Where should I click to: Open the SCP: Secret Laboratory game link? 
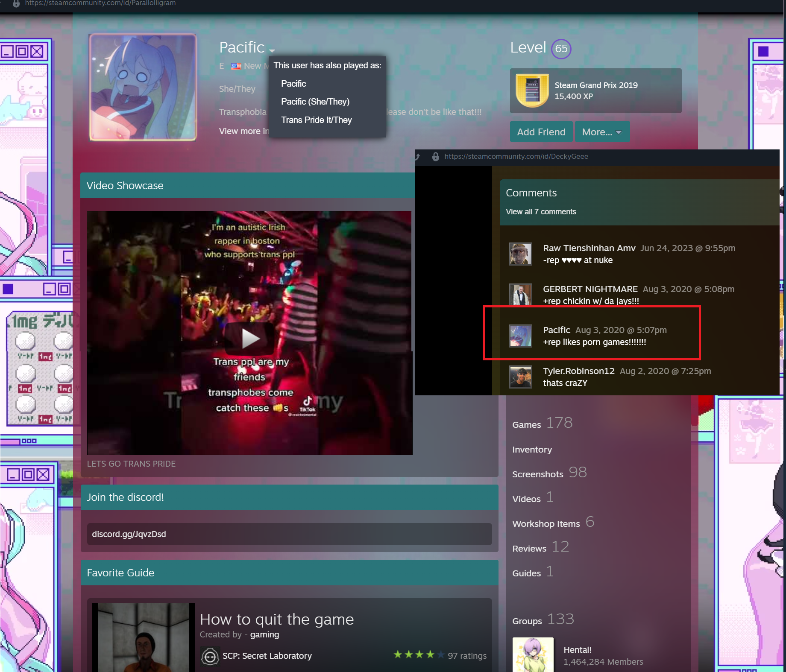(x=267, y=656)
